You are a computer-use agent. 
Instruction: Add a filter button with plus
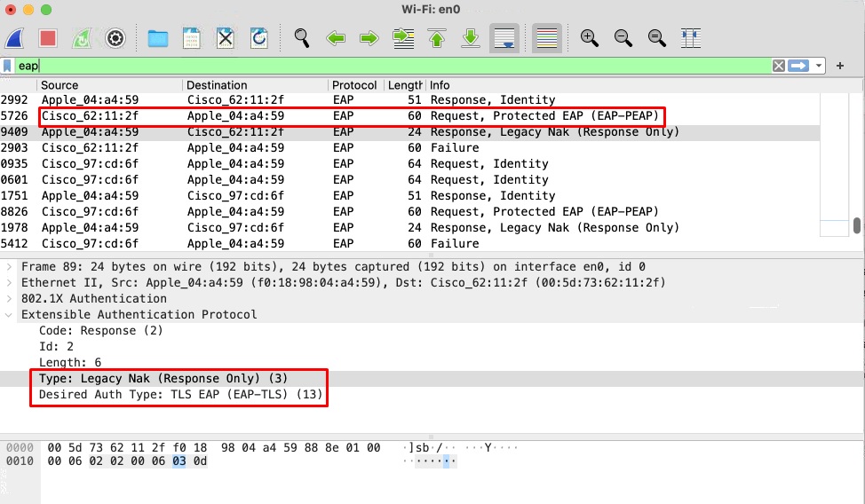tap(839, 66)
